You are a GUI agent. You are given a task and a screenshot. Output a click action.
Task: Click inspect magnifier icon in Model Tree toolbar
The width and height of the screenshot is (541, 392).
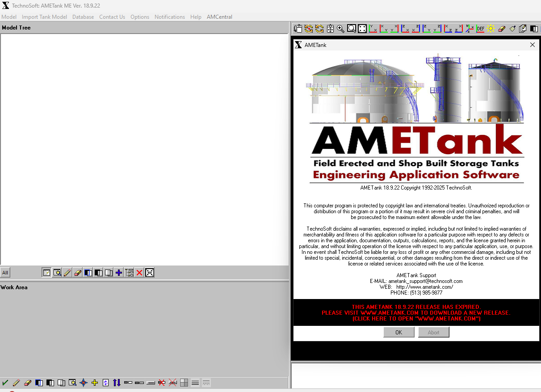(57, 273)
